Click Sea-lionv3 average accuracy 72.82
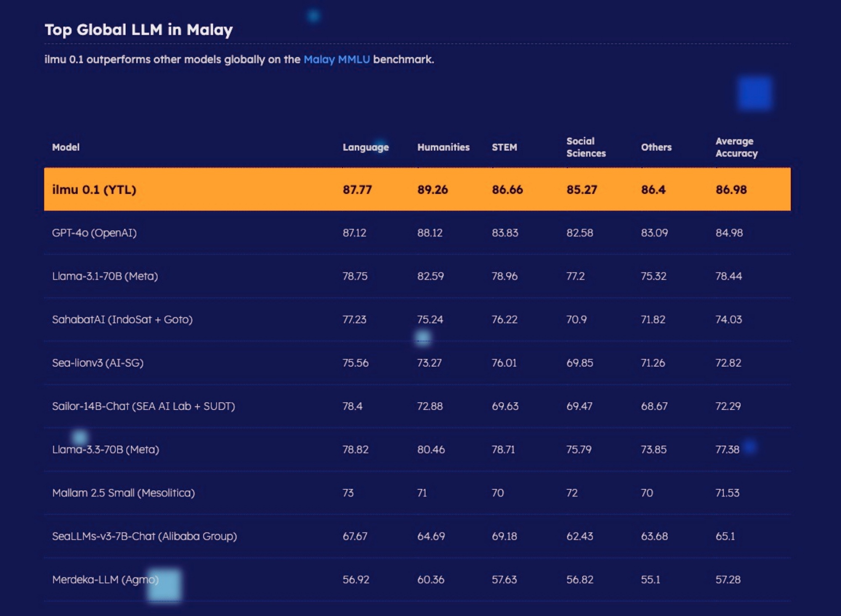841x616 pixels. click(728, 363)
